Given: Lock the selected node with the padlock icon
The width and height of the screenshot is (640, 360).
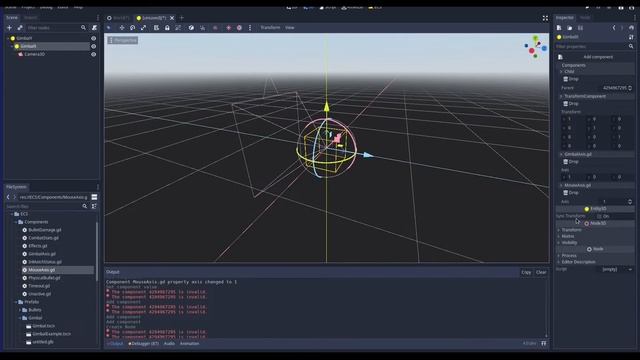Looking at the screenshot, I should click(167, 28).
